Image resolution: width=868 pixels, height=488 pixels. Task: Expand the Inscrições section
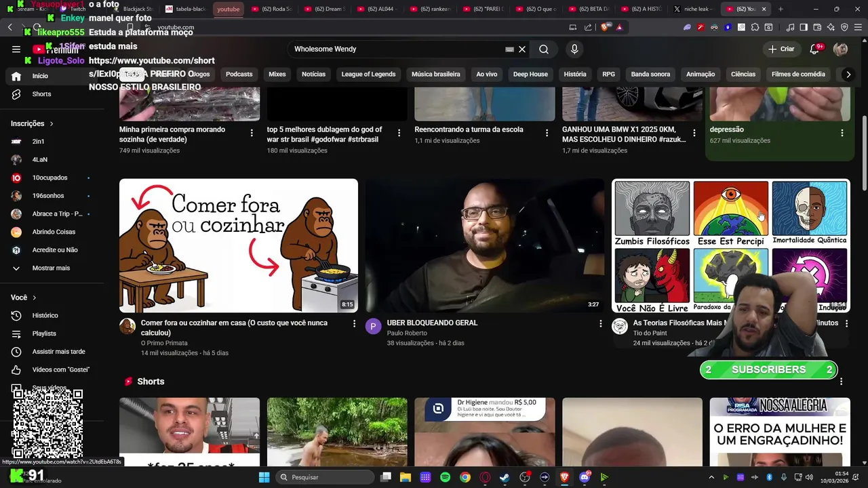tap(32, 123)
